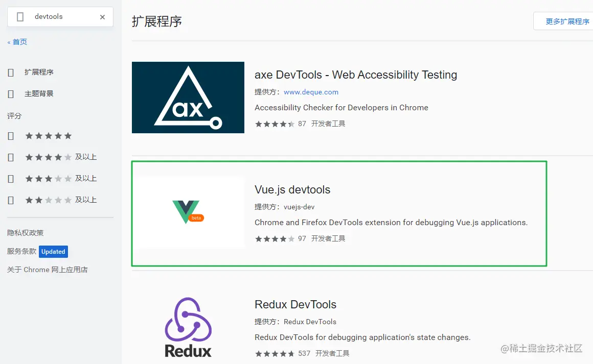The height and width of the screenshot is (364, 593).
Task: Select the five-star rating filter
Action: coord(11,136)
